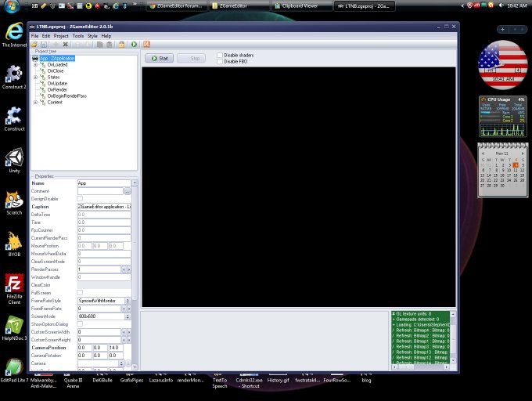
Task: Click the log panel horizontal scrollbar
Action: 420,367
